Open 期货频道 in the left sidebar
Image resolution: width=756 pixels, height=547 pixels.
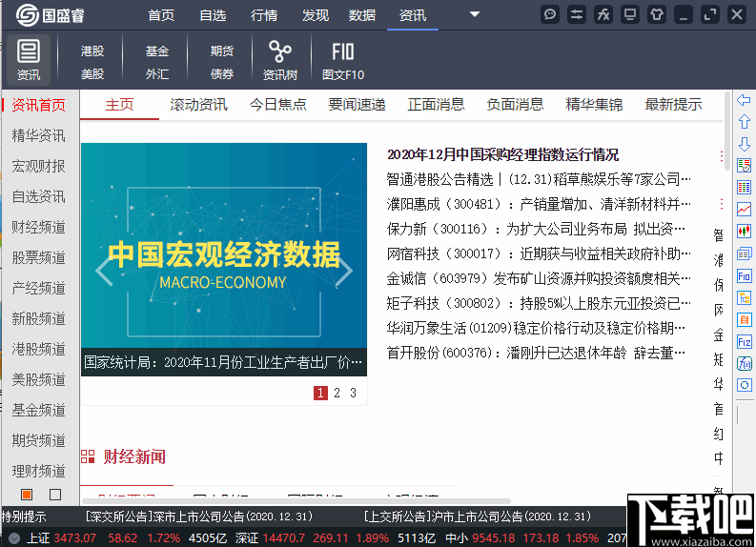coord(38,440)
